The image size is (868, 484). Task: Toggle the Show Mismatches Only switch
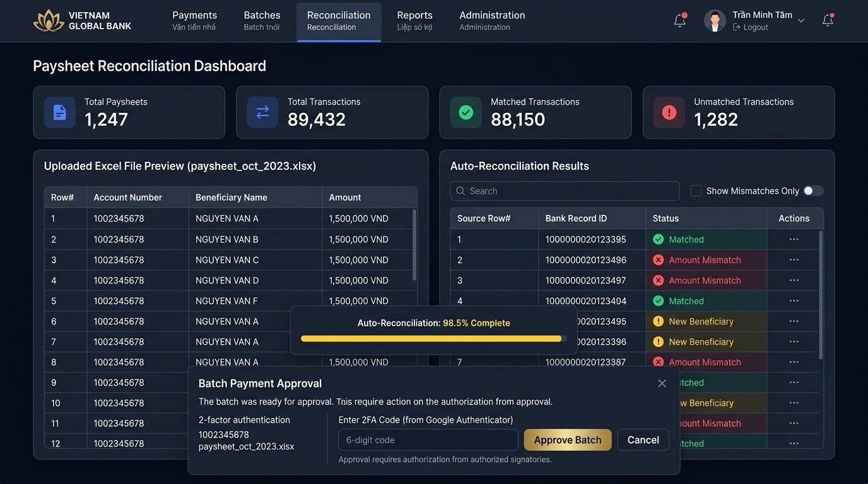[x=813, y=191]
